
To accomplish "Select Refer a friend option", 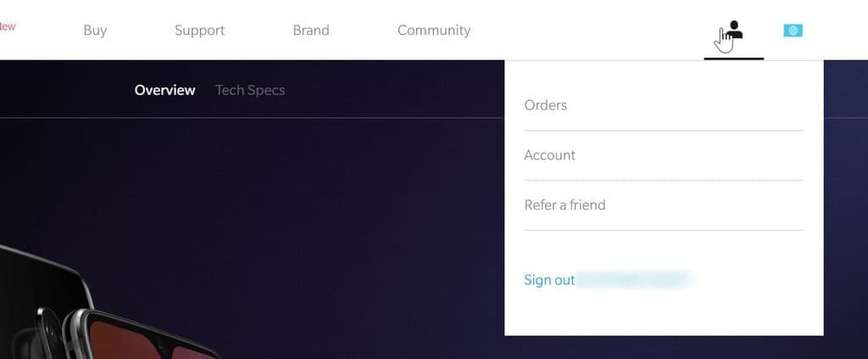I will [664, 205].
